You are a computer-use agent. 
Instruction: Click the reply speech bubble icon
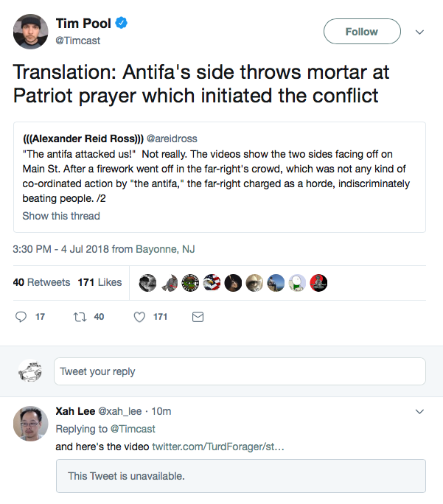(x=21, y=317)
